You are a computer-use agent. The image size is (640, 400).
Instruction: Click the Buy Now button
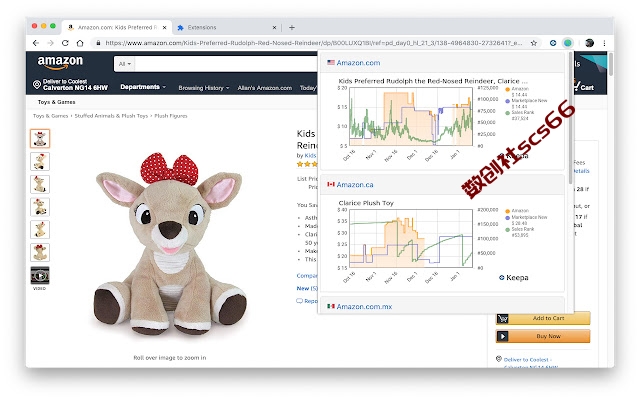coord(543,336)
